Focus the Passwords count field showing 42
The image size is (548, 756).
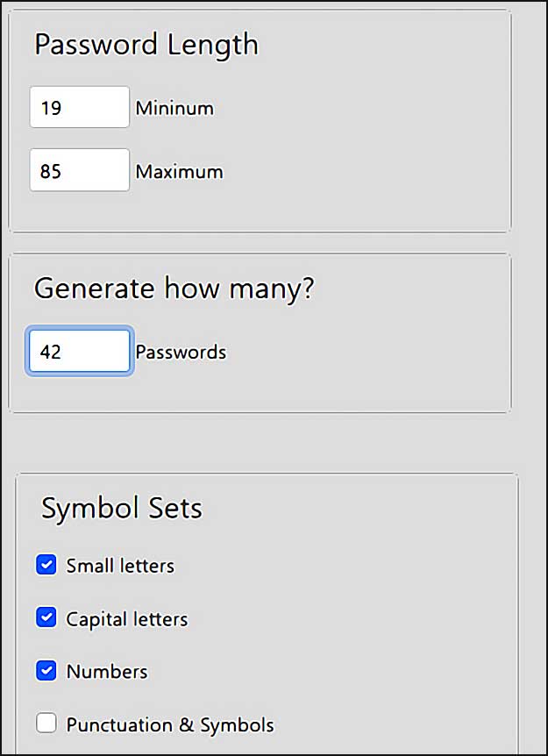tap(80, 351)
